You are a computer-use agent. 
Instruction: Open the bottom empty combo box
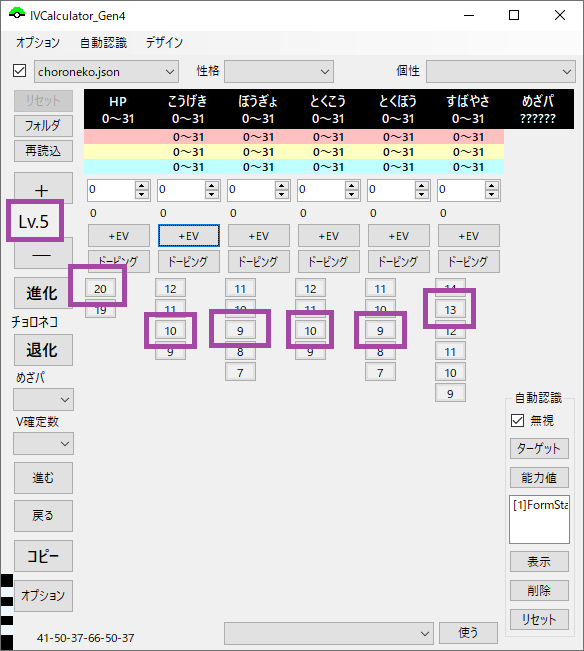pyautogui.click(x=329, y=634)
